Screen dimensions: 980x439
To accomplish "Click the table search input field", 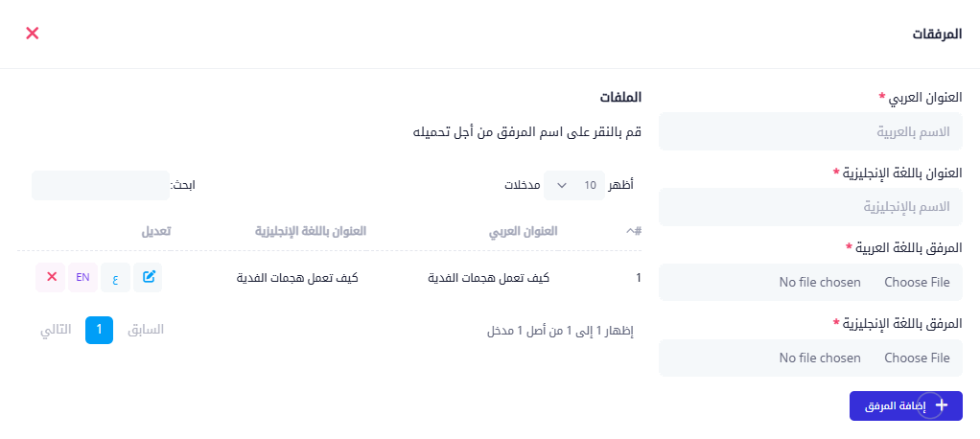I will 101,185.
